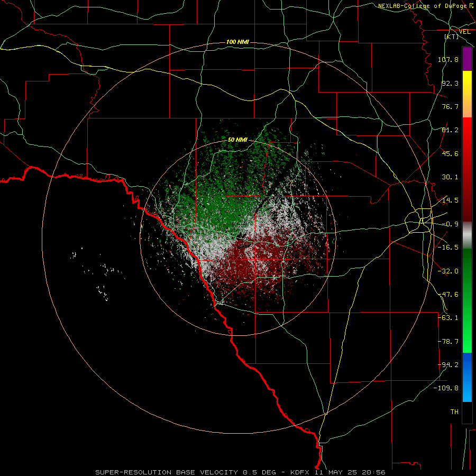Click the yellow-orange segment of the color bar

coord(467,94)
